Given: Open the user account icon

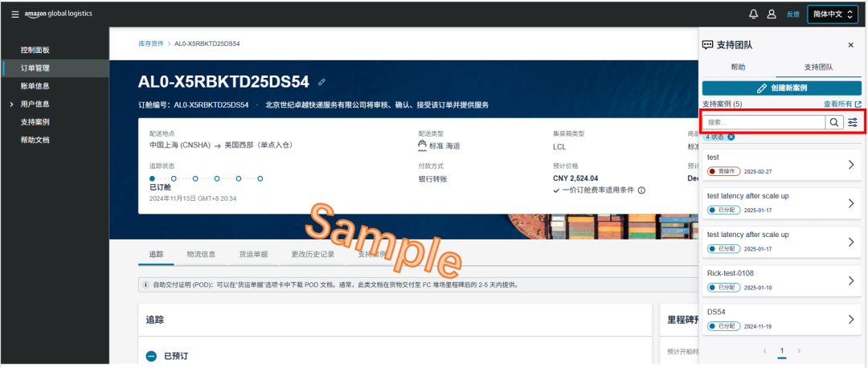Looking at the screenshot, I should (771, 14).
